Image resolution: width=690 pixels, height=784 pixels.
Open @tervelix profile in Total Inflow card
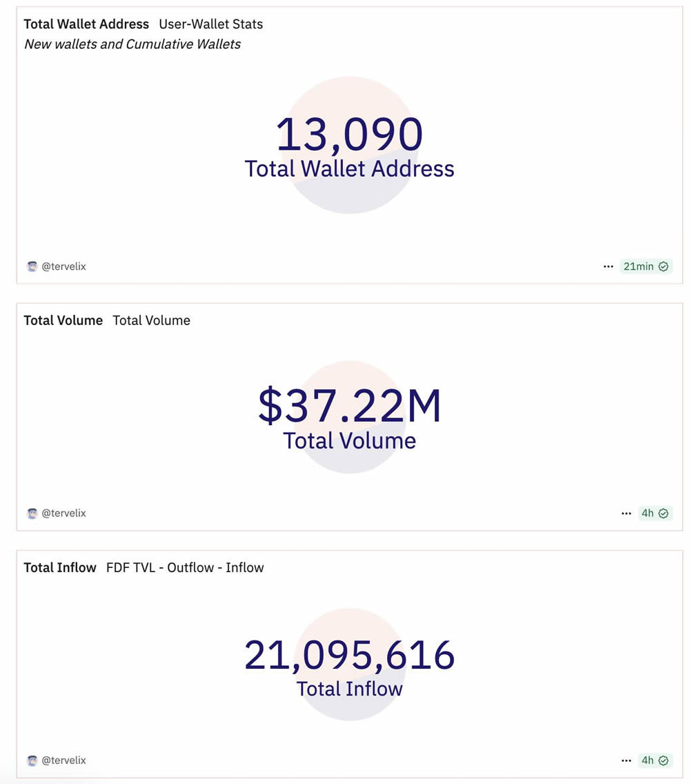pyautogui.click(x=63, y=761)
